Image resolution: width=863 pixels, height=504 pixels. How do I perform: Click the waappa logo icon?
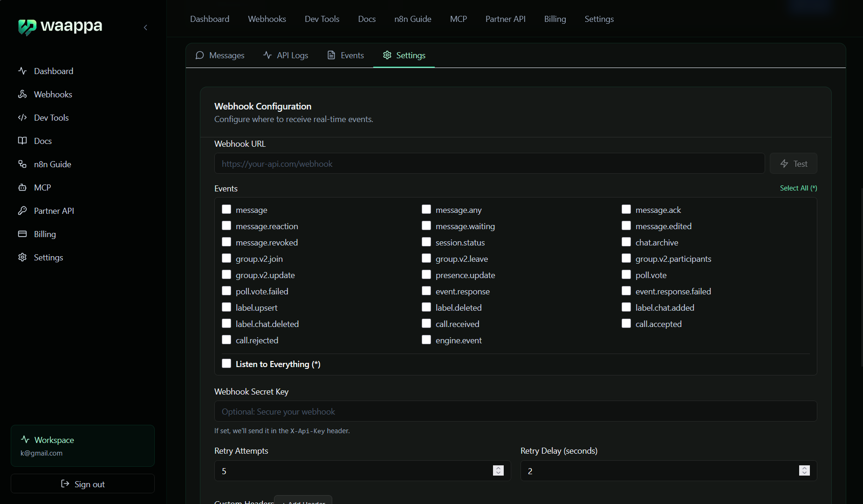(x=27, y=27)
